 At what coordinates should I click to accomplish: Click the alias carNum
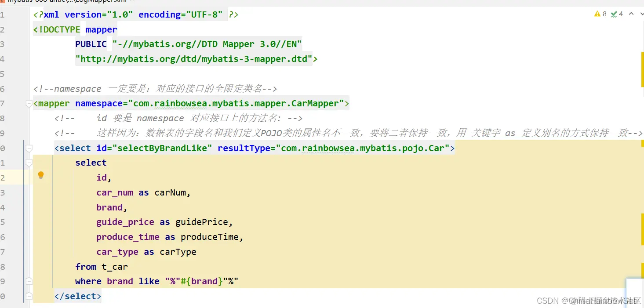point(170,192)
